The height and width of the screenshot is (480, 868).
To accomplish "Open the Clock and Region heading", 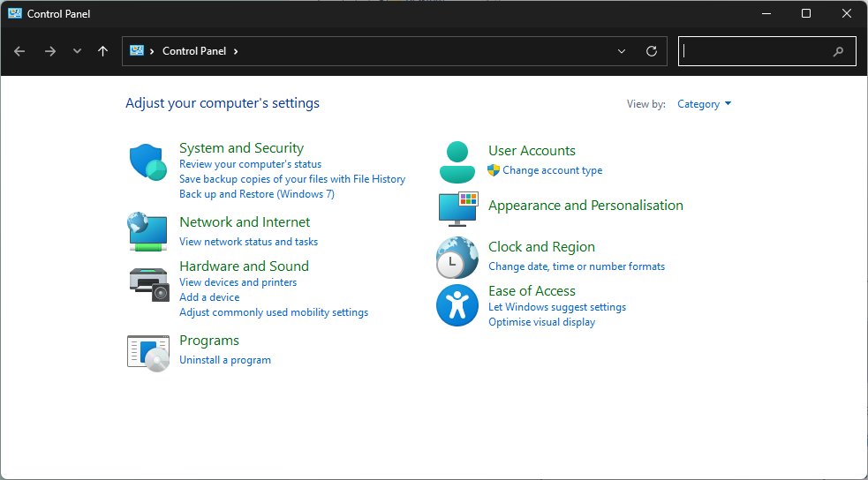I will [x=541, y=247].
